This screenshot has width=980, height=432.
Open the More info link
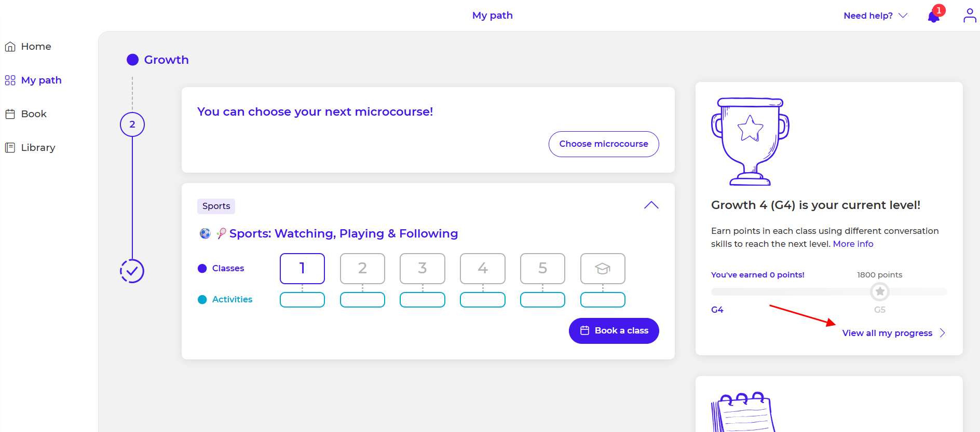click(853, 244)
